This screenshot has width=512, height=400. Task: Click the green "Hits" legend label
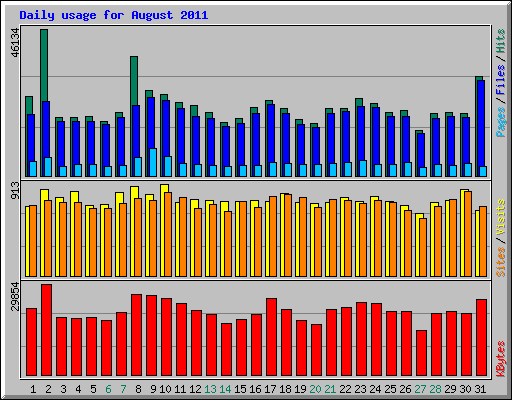pos(501,41)
